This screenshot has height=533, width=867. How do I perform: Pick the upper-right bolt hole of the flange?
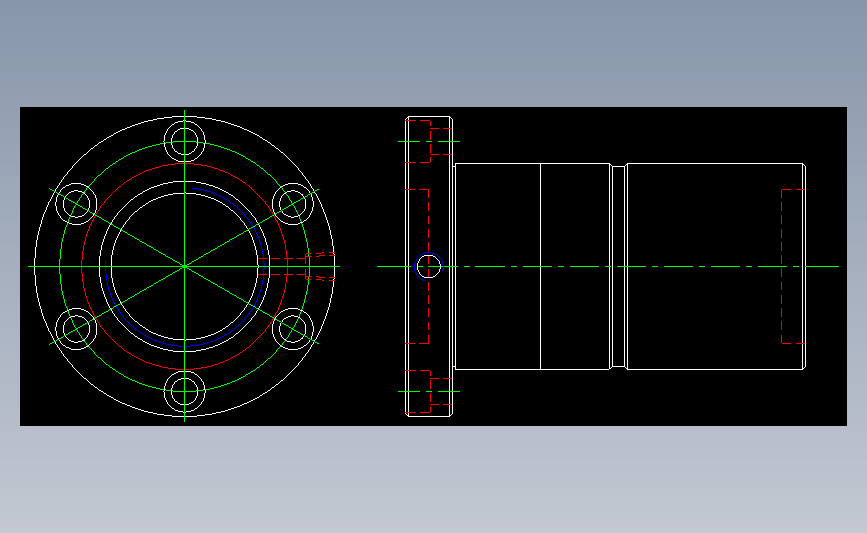pos(293,204)
